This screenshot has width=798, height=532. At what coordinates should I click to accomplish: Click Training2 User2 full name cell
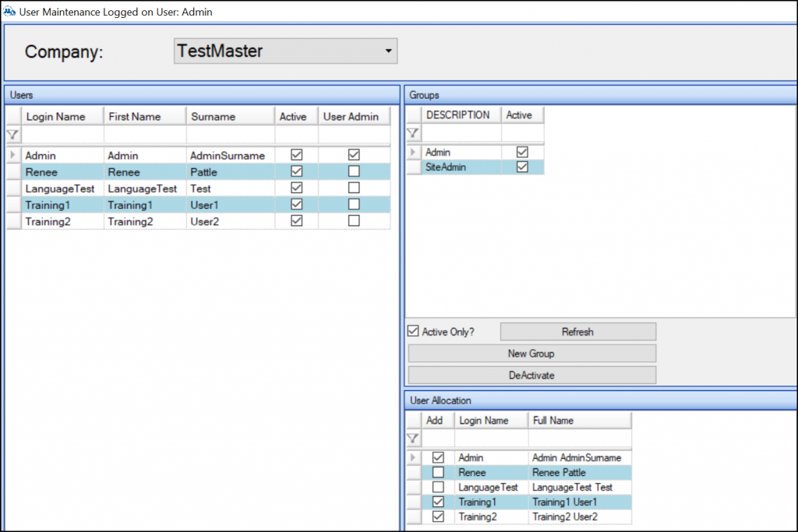580,516
